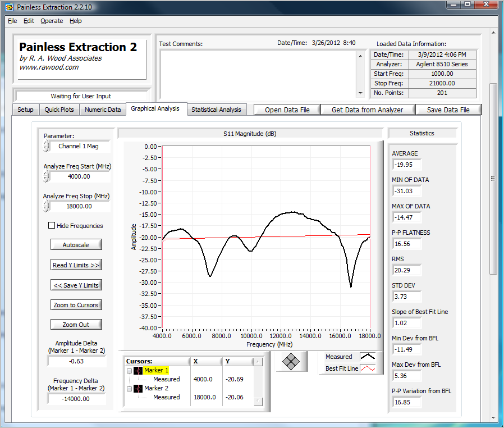Click the No. Points value 201
Screen dimensions: 504x428
442,93
